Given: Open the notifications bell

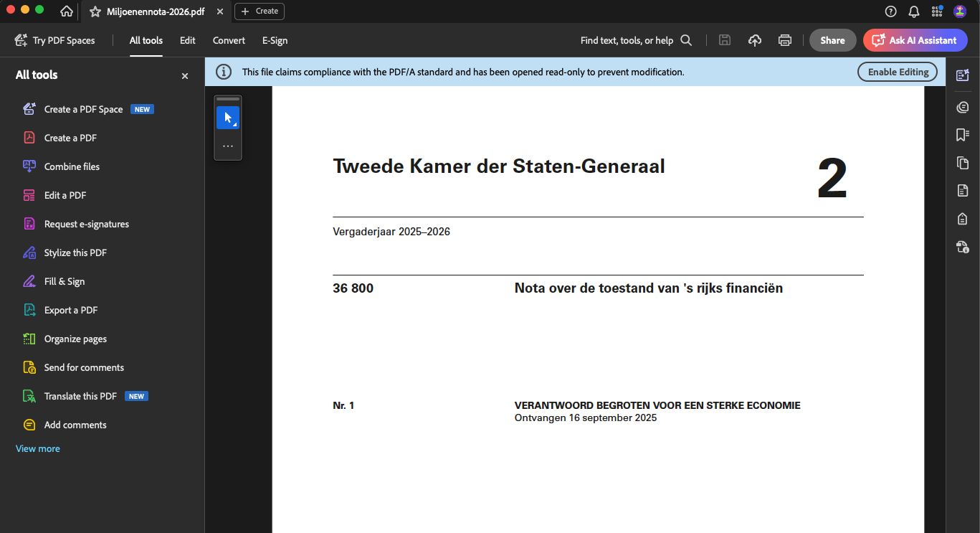Looking at the screenshot, I should (x=913, y=11).
